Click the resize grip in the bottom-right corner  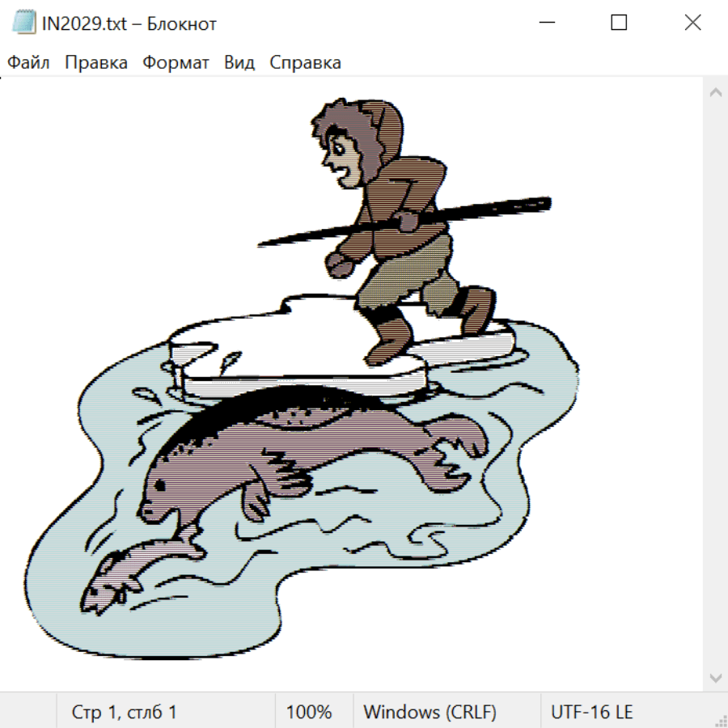click(720, 720)
